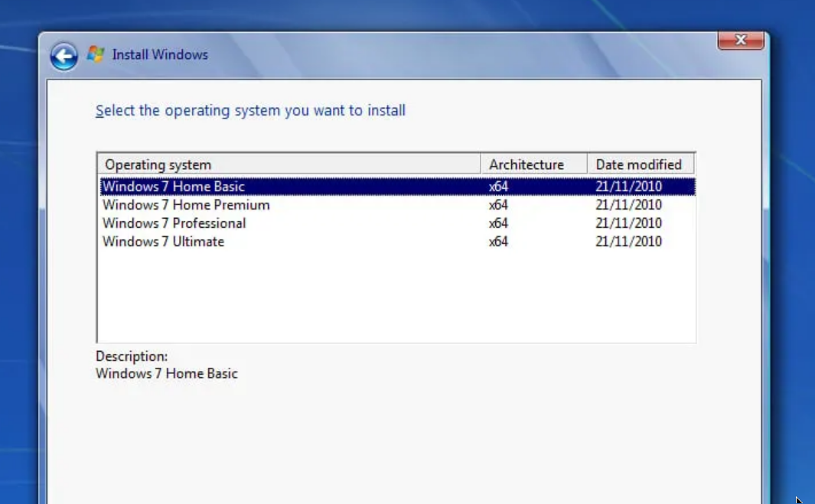Click the 'Select the operating system' heading
Screen dimensions: 815x504
pyautogui.click(x=250, y=111)
